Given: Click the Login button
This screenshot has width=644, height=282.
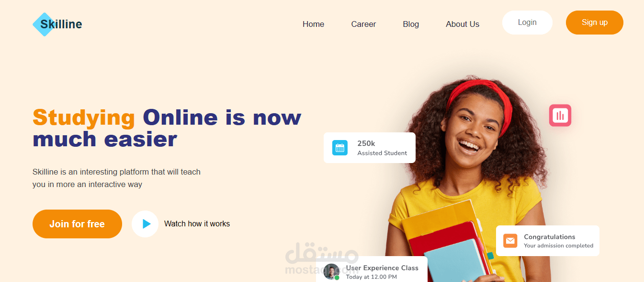Looking at the screenshot, I should [x=527, y=23].
